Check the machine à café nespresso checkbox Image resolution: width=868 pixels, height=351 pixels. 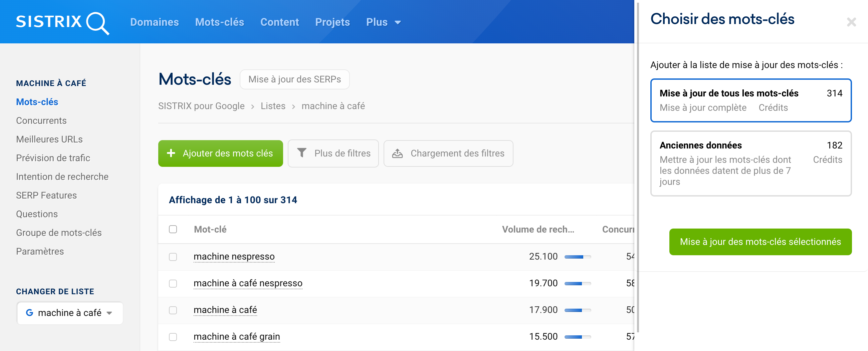coord(173,283)
